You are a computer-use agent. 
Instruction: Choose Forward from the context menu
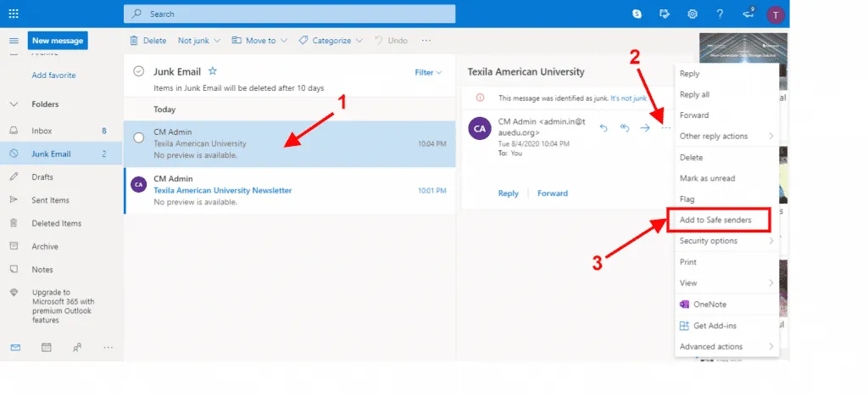[726, 115]
